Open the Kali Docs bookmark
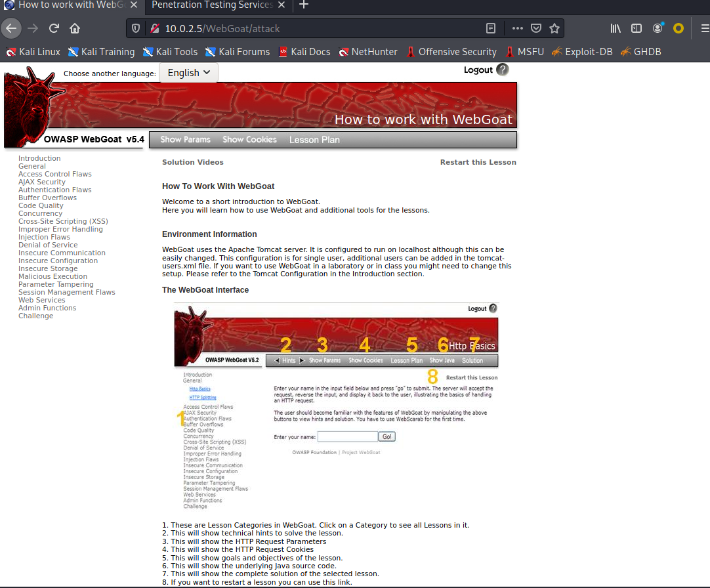This screenshot has height=588, width=710. tap(304, 52)
